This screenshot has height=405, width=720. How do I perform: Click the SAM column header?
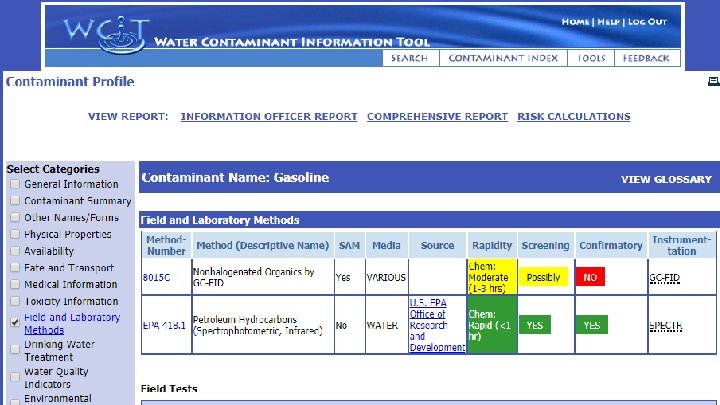tap(349, 245)
